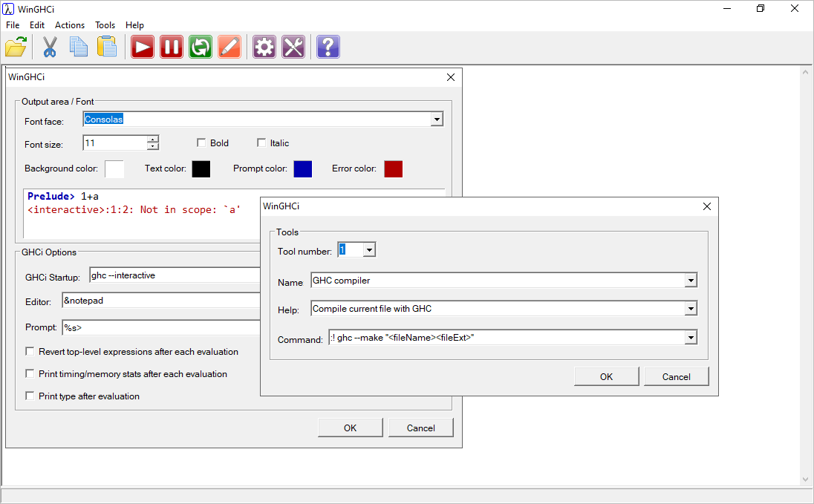Expand the tool Command combo box
Image resolution: width=814 pixels, height=504 pixels.
point(691,338)
